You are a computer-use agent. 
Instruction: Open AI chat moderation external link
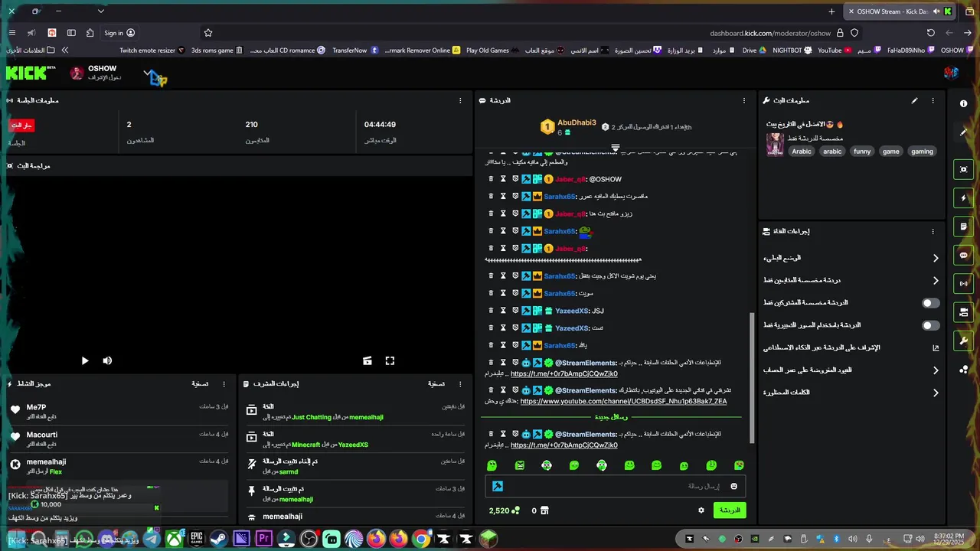(936, 347)
